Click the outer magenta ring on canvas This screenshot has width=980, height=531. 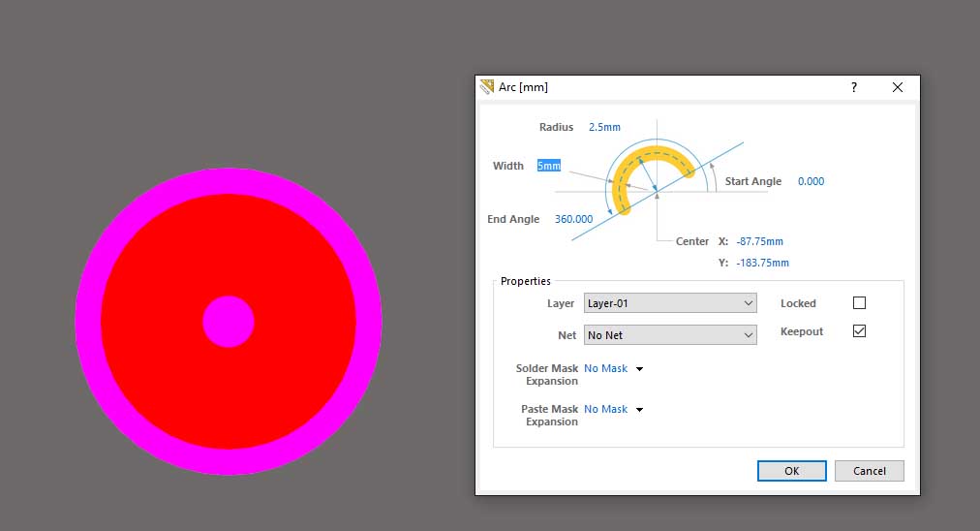[229, 180]
